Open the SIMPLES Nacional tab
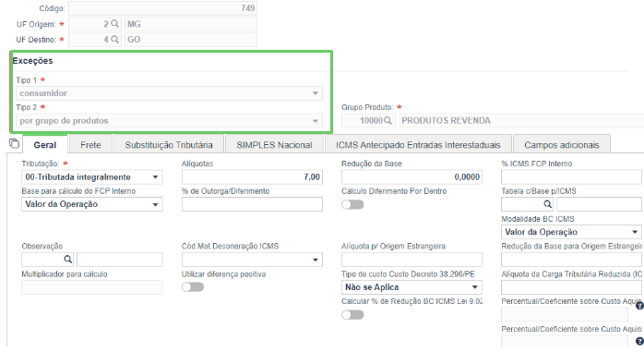 [274, 145]
